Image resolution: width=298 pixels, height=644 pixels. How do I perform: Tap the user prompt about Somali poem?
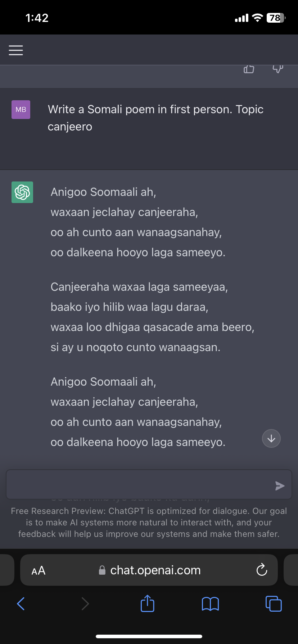155,118
